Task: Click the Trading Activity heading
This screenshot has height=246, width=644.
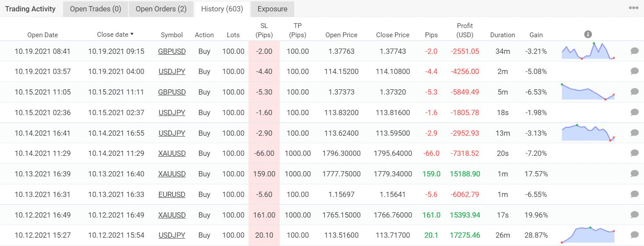Action: pyautogui.click(x=30, y=9)
